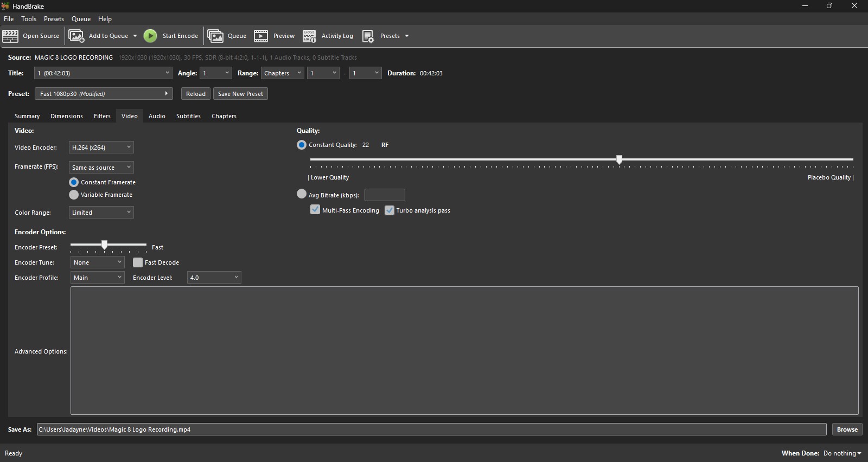Open the Angle dropdown

216,73
